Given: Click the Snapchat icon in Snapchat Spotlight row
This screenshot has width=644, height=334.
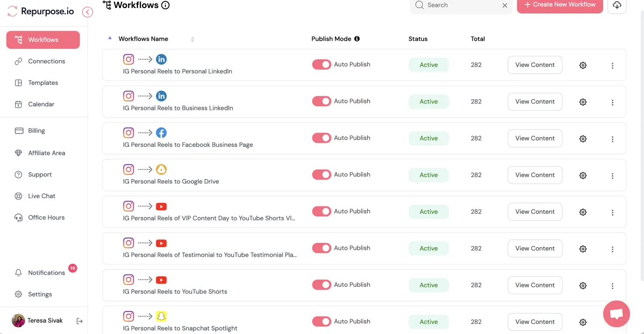Looking at the screenshot, I should (161, 316).
